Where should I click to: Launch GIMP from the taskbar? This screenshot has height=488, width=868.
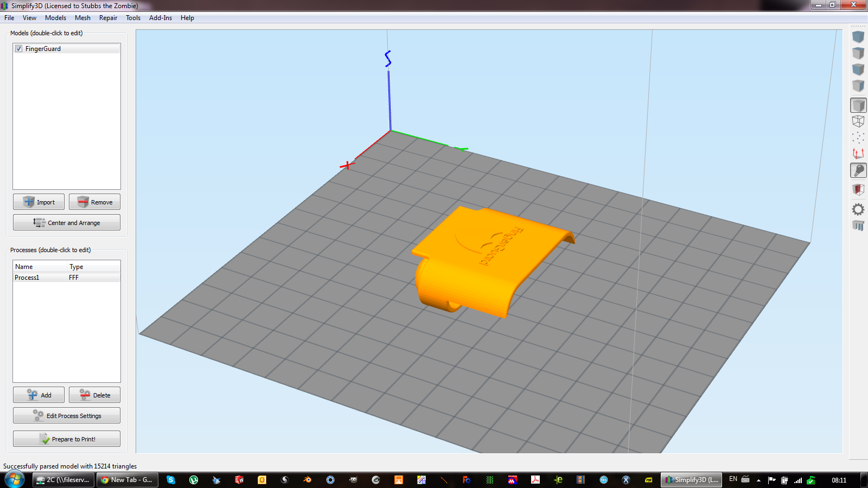(353, 480)
